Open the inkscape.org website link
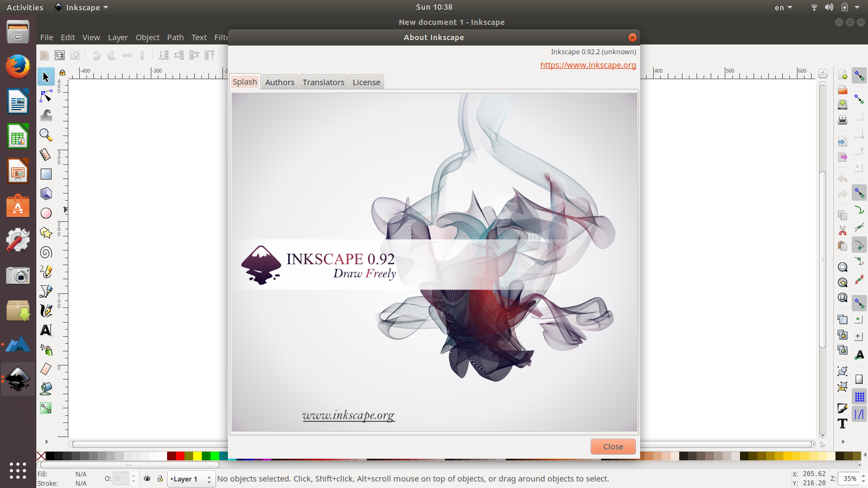Screen dimensions: 868x488 click(x=588, y=65)
